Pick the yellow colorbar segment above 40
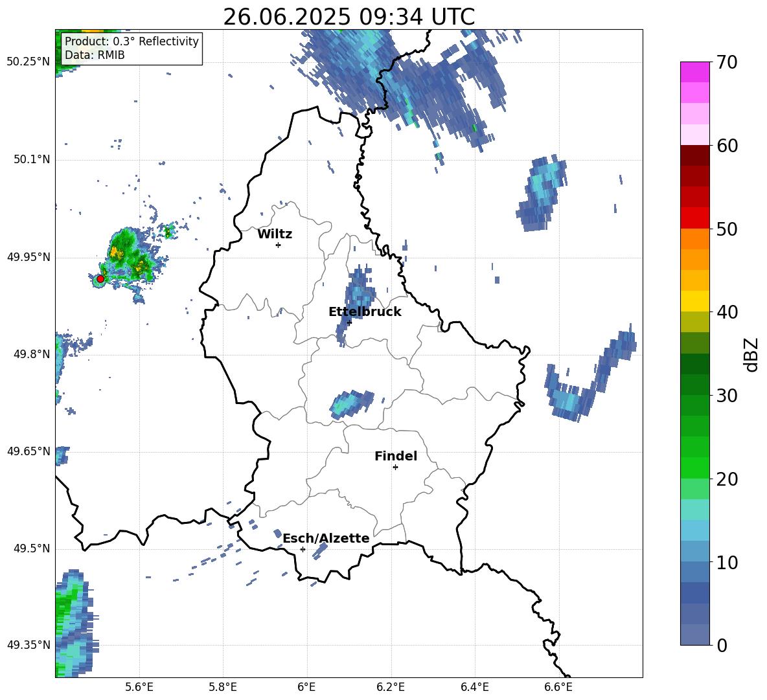Viewport: 767px width, 700px height. click(694, 301)
